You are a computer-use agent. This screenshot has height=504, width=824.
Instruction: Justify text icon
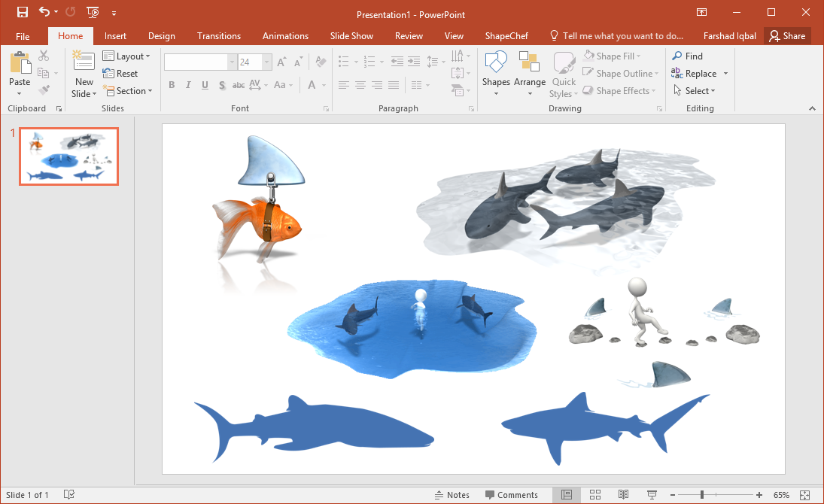click(394, 84)
